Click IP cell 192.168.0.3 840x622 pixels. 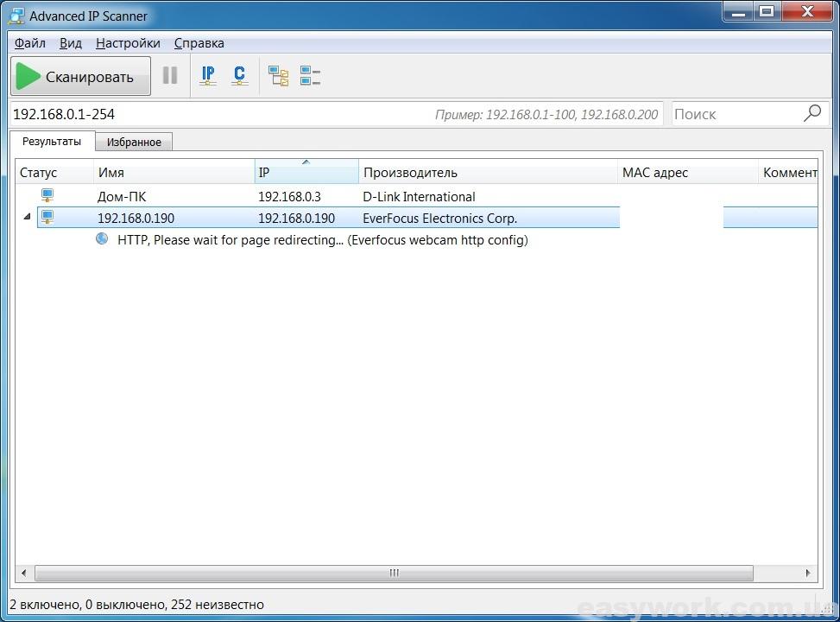click(289, 197)
